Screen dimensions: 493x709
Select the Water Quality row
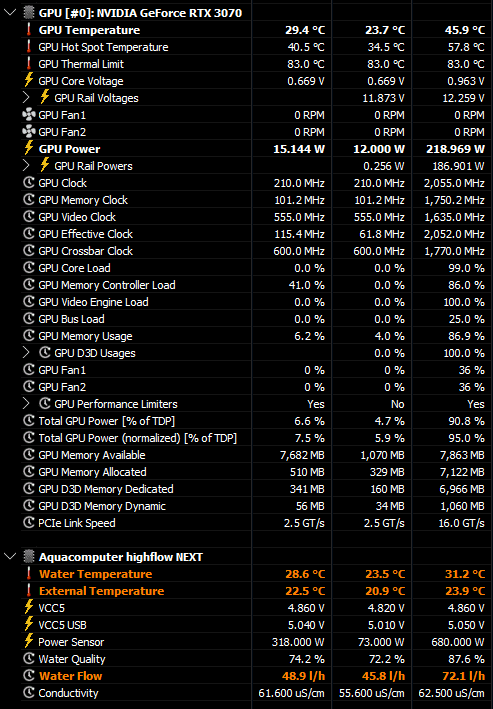(x=256, y=659)
